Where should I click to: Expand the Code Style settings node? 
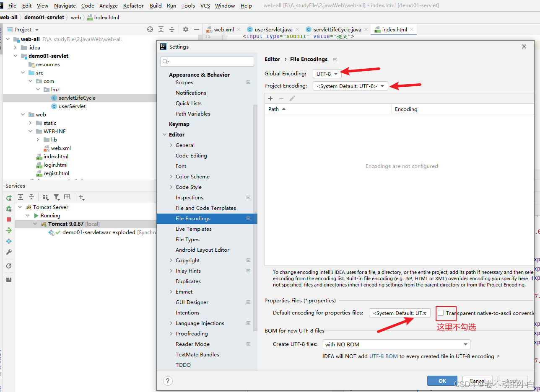[x=171, y=187]
